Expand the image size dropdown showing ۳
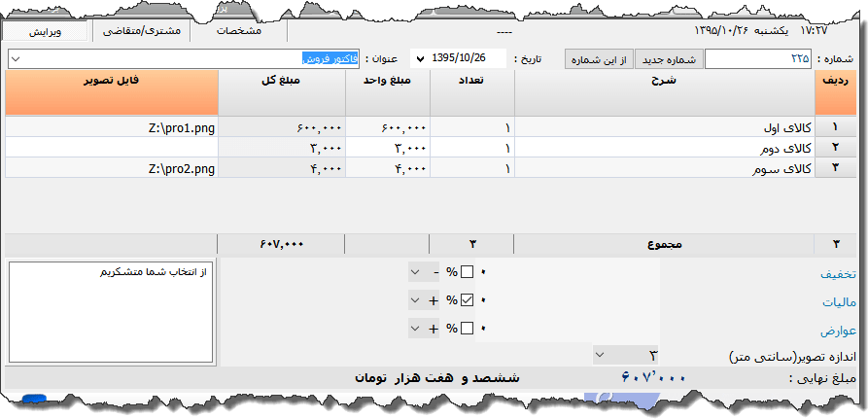Viewport: 868px width, 419px height. pyautogui.click(x=626, y=355)
